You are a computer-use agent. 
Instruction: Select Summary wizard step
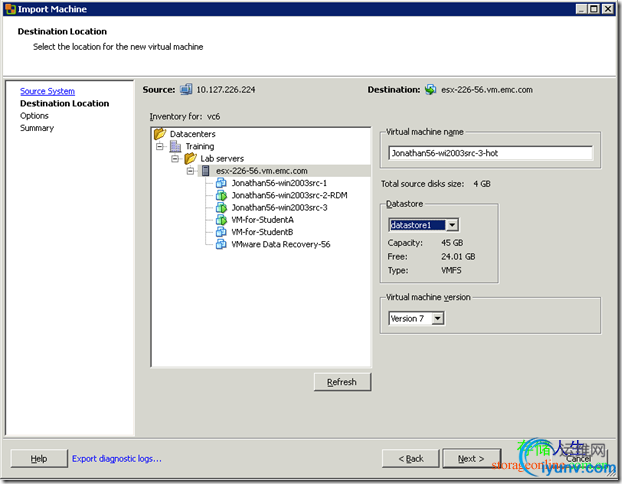37,128
